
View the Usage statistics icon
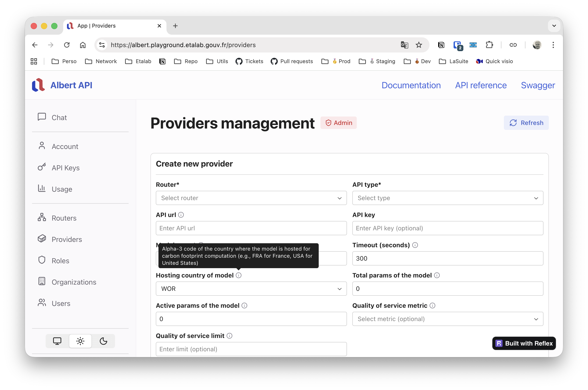pyautogui.click(x=42, y=189)
